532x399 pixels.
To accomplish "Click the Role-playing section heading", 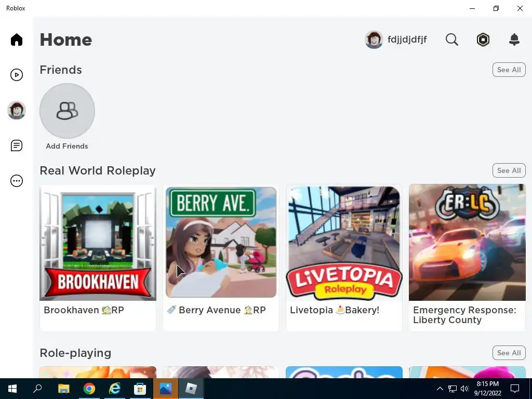I will coord(75,353).
